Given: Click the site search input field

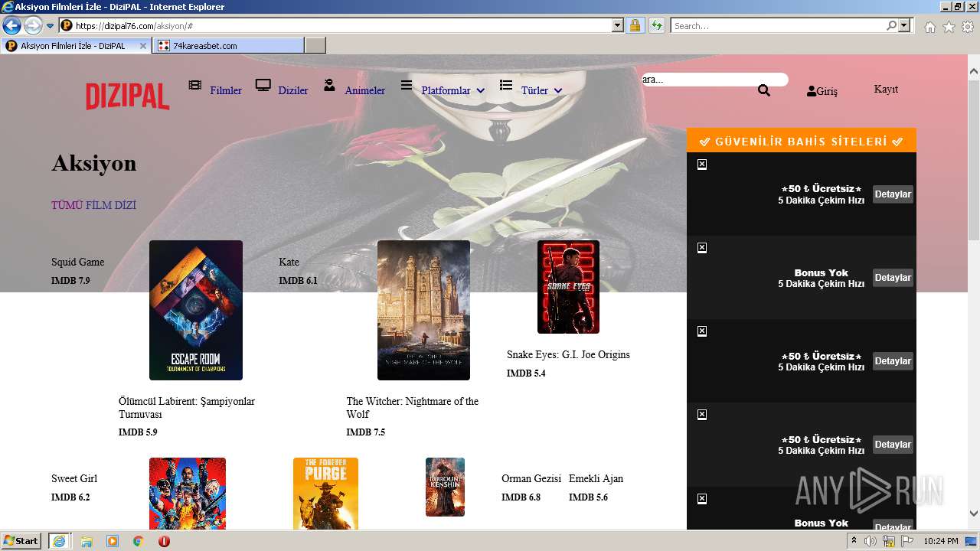Looking at the screenshot, I should coord(714,80).
